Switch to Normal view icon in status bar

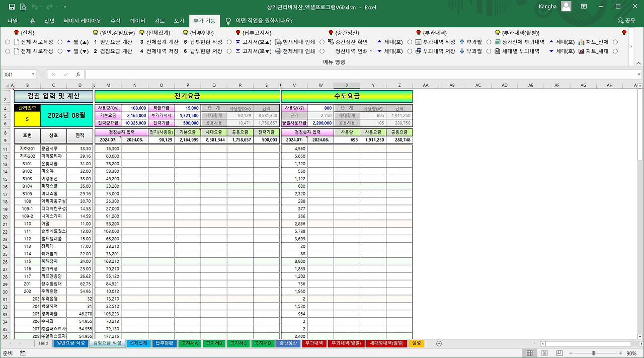point(529,353)
